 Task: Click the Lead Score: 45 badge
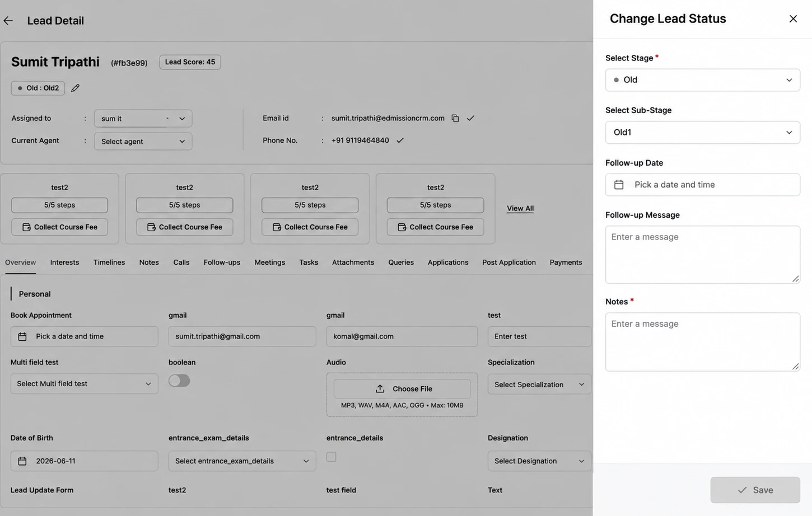[x=190, y=62]
